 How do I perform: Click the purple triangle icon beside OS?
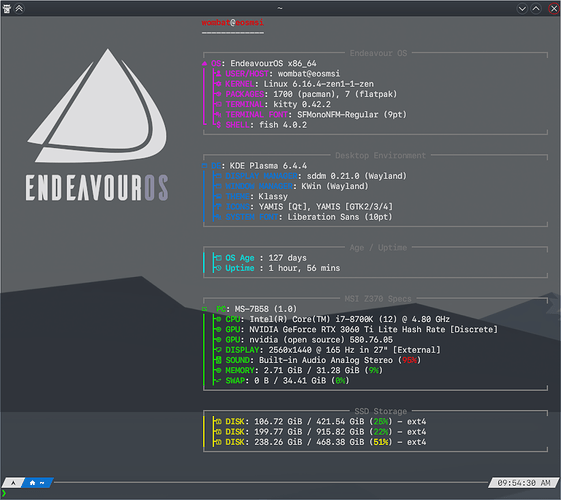click(204, 64)
